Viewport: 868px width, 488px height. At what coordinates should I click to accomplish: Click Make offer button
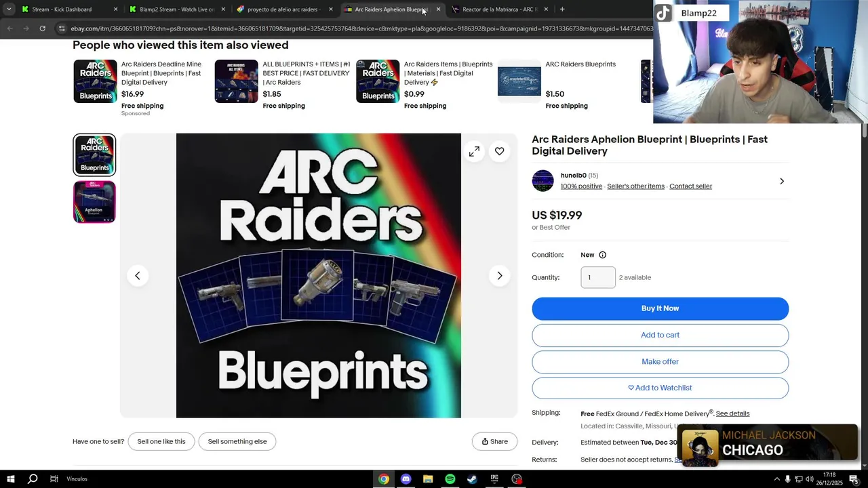[660, 361]
